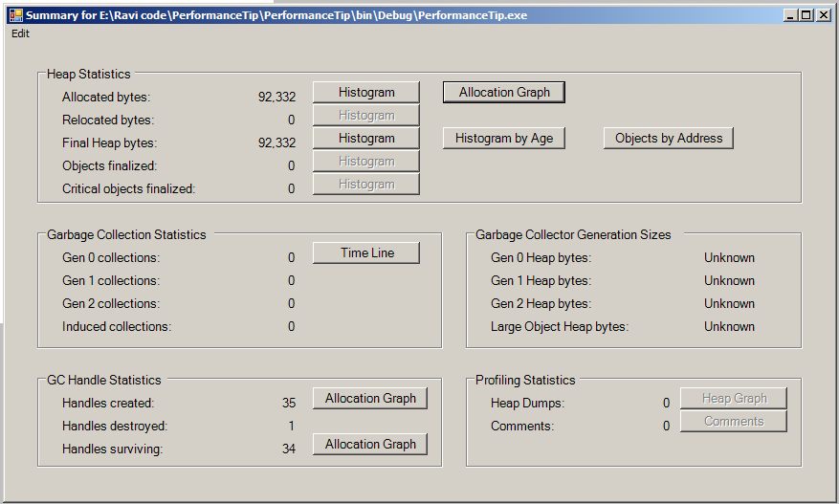Click the Gen 1 Heap bytes label

[x=541, y=280]
